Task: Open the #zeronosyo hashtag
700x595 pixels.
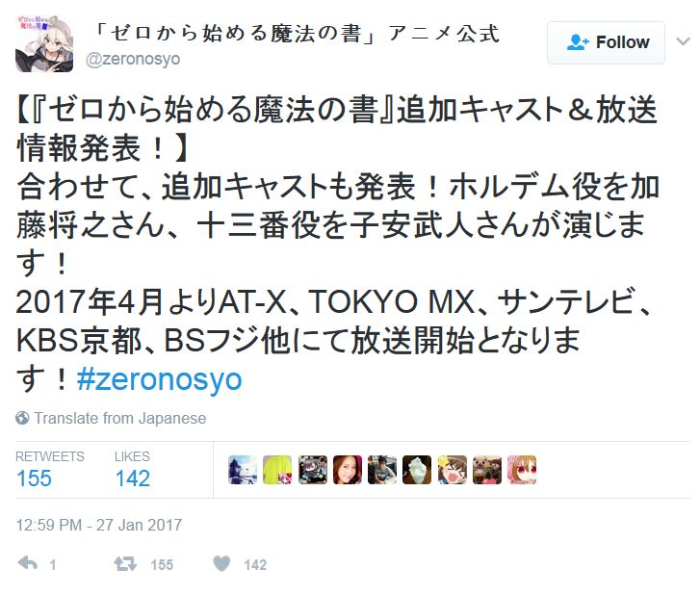Action: coord(160,380)
